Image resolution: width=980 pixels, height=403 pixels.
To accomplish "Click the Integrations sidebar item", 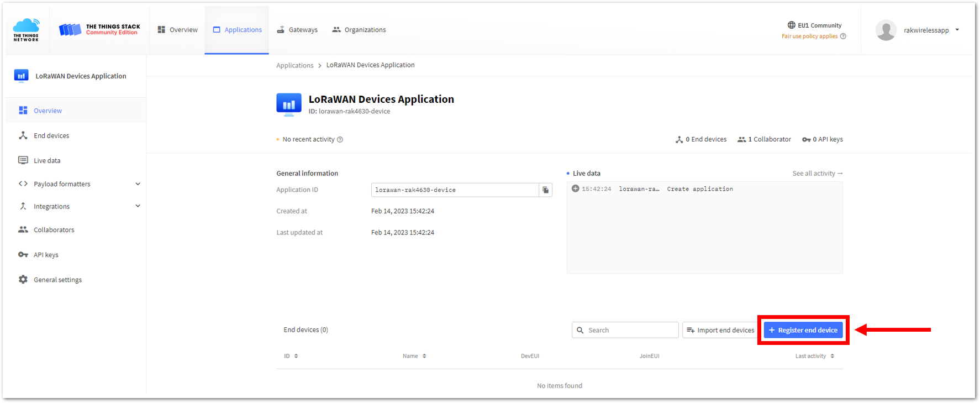I will pos(51,206).
